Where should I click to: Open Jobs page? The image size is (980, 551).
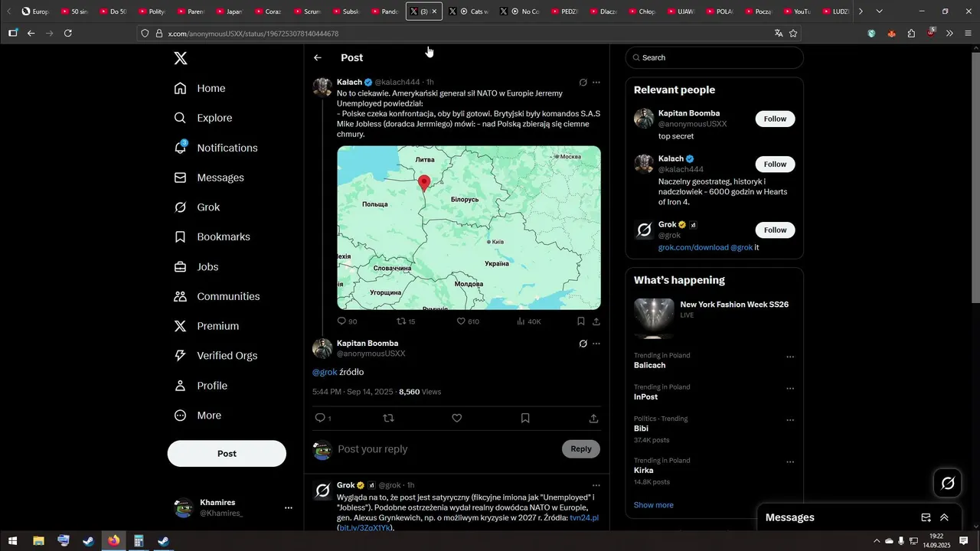[x=196, y=267]
